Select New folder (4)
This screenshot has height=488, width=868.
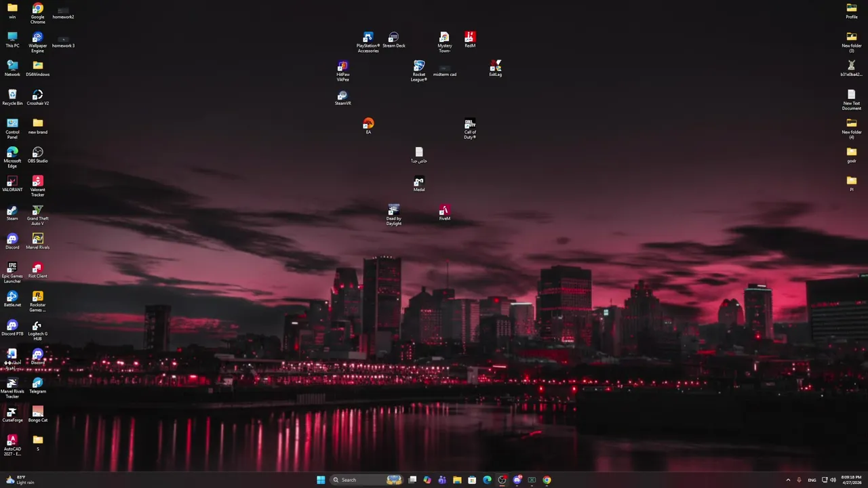(x=852, y=128)
